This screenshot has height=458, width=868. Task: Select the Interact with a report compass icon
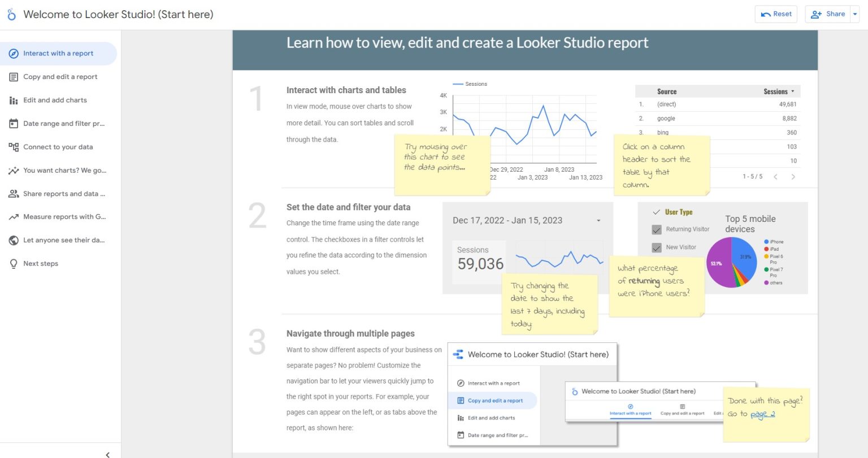(14, 53)
